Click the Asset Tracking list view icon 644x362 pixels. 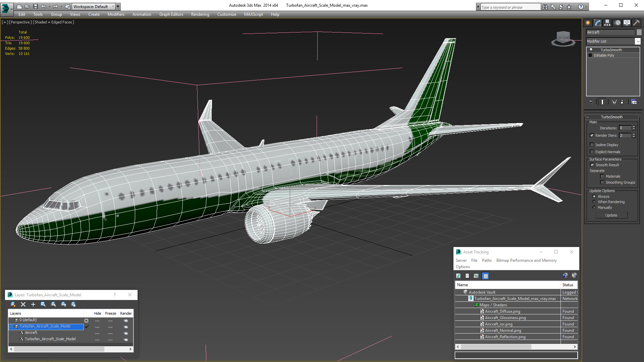click(x=467, y=276)
